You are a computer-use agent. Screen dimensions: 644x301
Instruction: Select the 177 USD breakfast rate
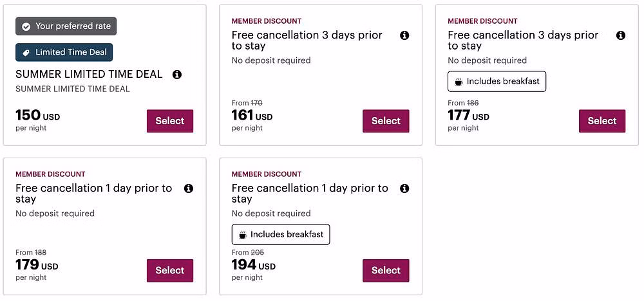602,121
